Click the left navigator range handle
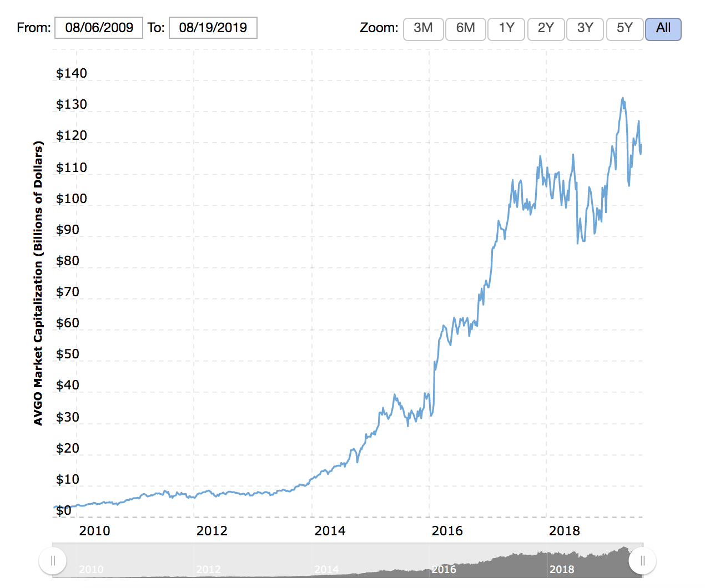The height and width of the screenshot is (588, 705). tap(53, 561)
